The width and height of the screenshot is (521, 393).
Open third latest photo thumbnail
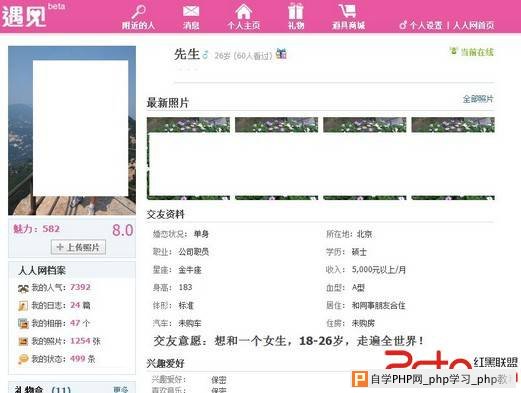365,159
